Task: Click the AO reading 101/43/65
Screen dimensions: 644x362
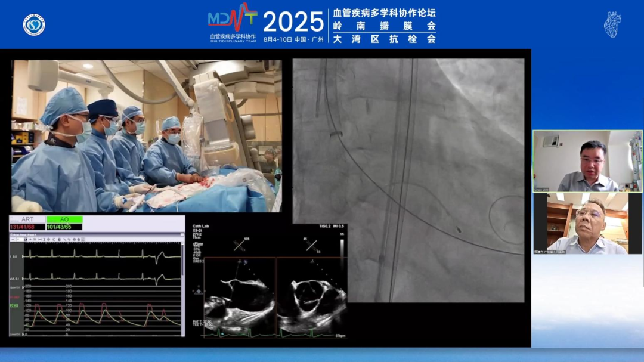Action: point(64,227)
